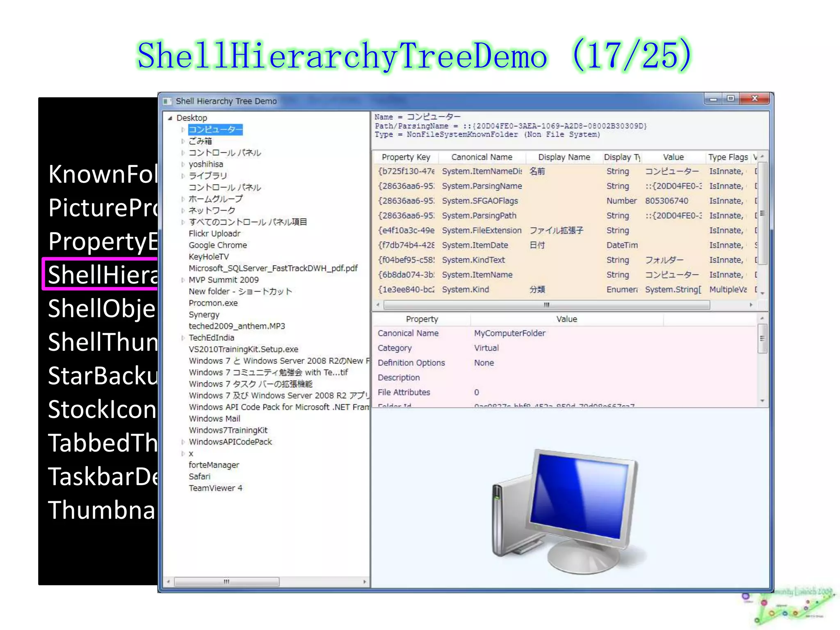840x630 pixels.
Task: Select Google Chrome tree item
Action: (218, 245)
